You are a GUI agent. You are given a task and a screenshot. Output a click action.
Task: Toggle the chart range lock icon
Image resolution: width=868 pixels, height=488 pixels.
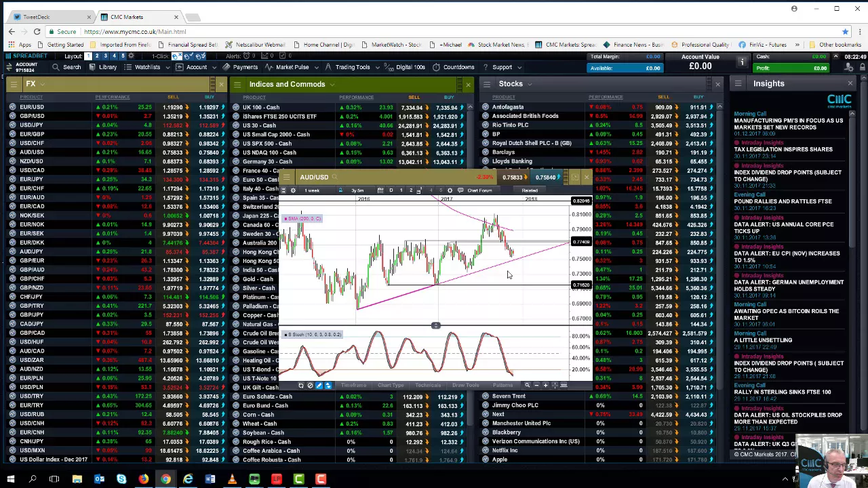coord(340,190)
